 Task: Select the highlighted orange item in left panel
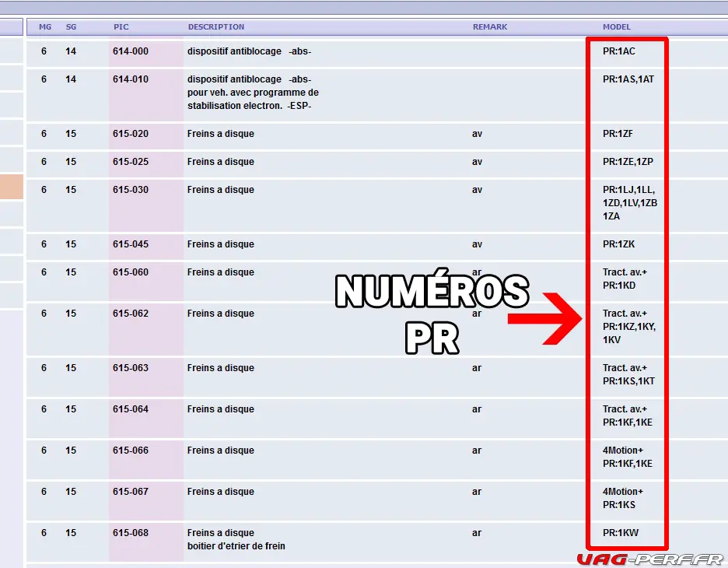click(x=11, y=187)
